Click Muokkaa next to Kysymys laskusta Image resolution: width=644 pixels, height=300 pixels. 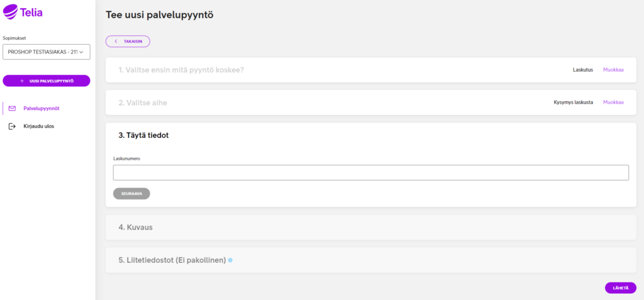pos(613,103)
